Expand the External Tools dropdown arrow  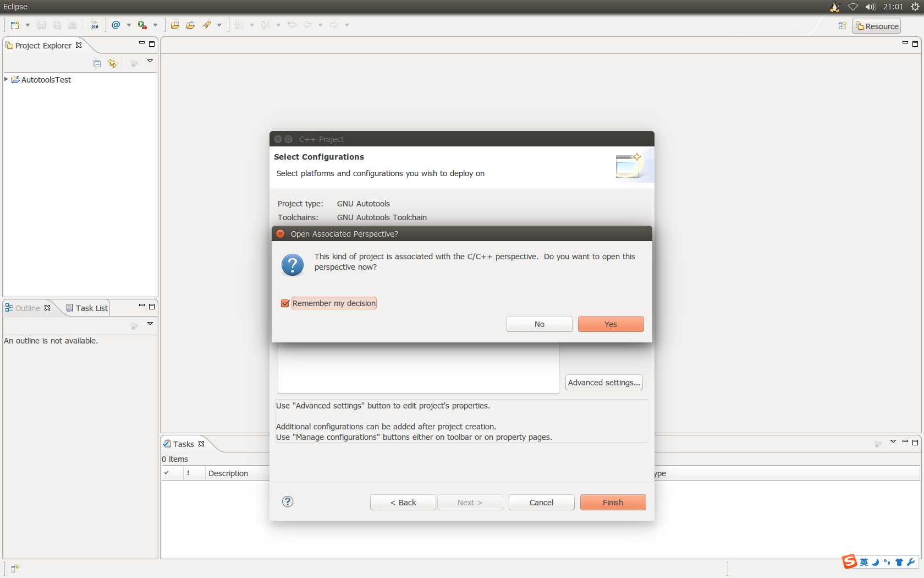(x=155, y=25)
